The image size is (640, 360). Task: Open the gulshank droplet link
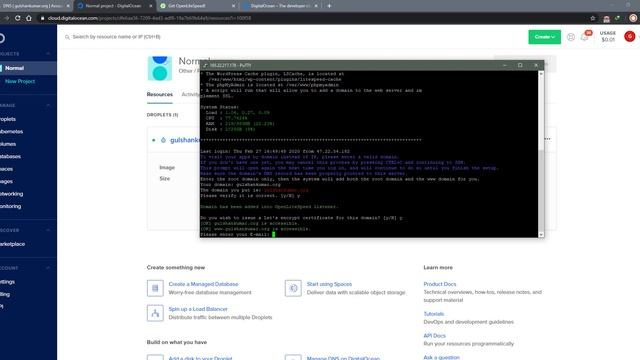[x=184, y=140]
